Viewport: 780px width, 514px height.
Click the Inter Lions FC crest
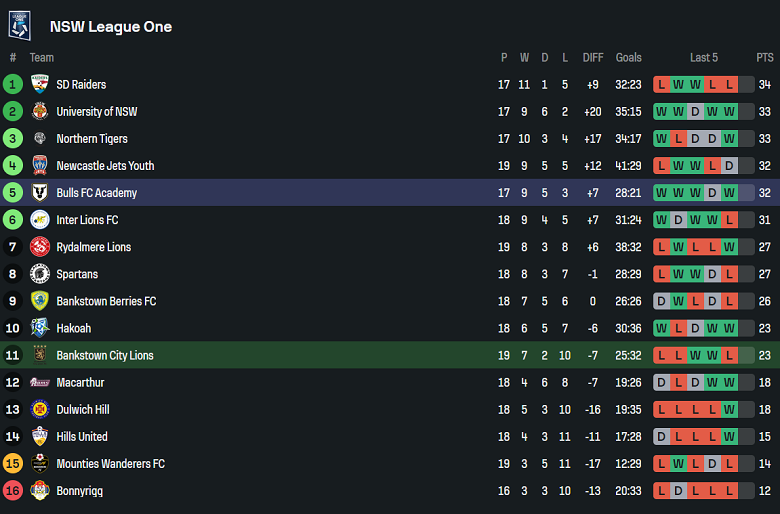(x=40, y=220)
